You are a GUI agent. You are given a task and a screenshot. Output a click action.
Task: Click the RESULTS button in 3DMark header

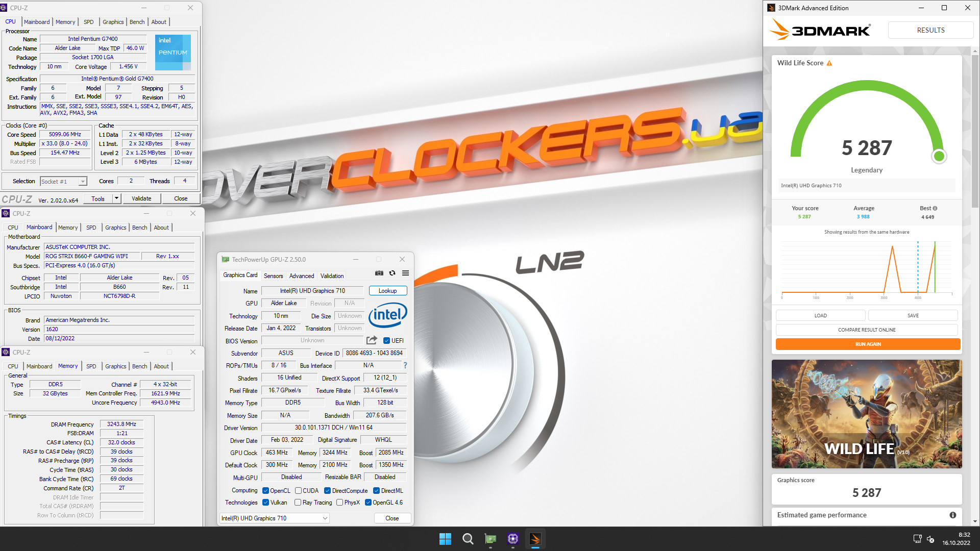tap(930, 30)
